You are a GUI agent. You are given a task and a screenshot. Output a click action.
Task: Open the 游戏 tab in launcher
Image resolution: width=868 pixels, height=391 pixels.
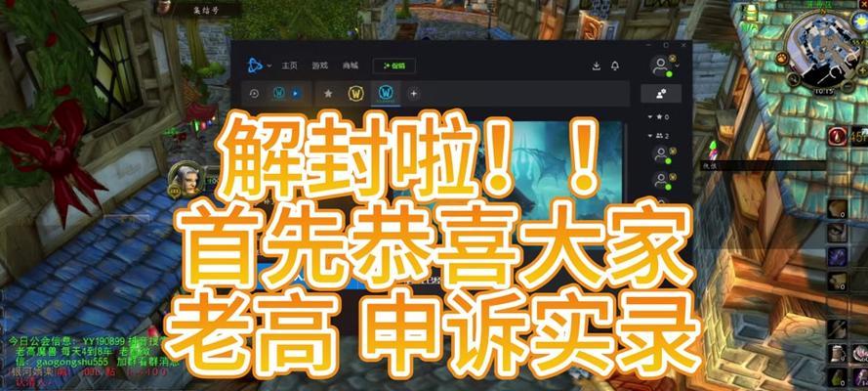pos(320,65)
